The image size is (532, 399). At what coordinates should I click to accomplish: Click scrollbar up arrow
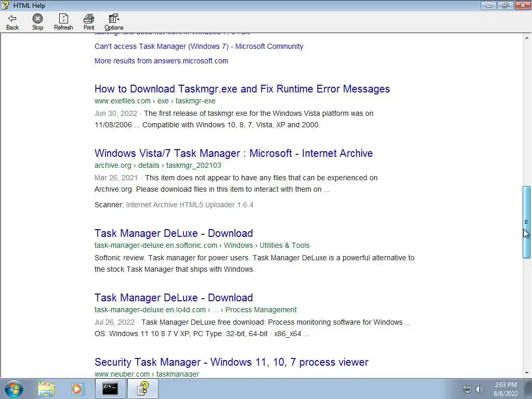(x=526, y=37)
